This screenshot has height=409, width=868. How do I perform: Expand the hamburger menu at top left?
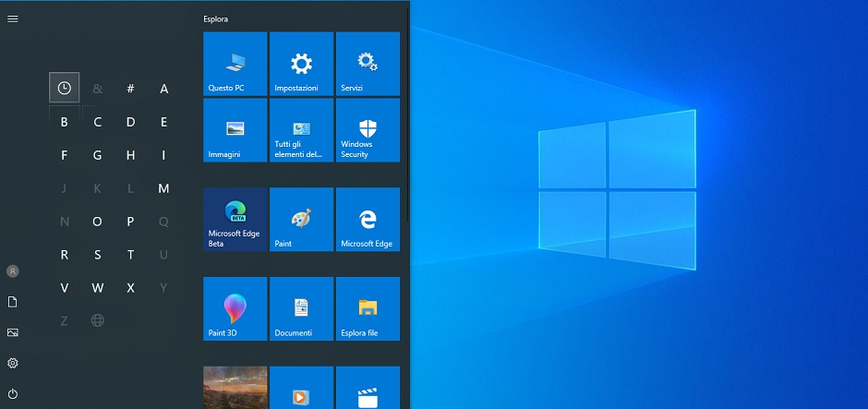[13, 18]
